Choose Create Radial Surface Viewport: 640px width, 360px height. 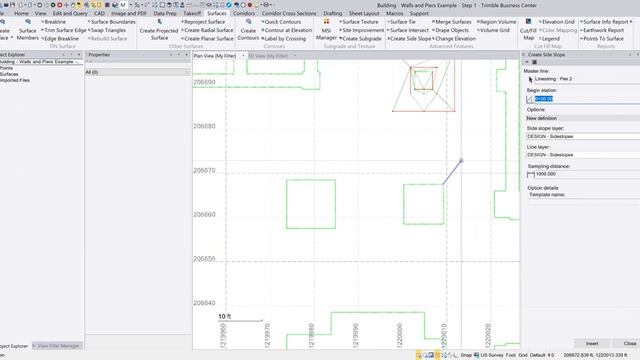tap(207, 30)
